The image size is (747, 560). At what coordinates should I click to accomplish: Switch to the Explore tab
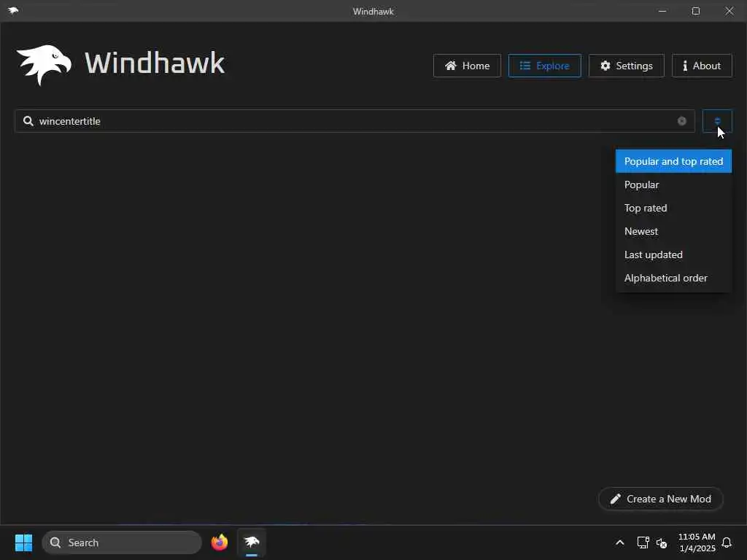pyautogui.click(x=544, y=66)
